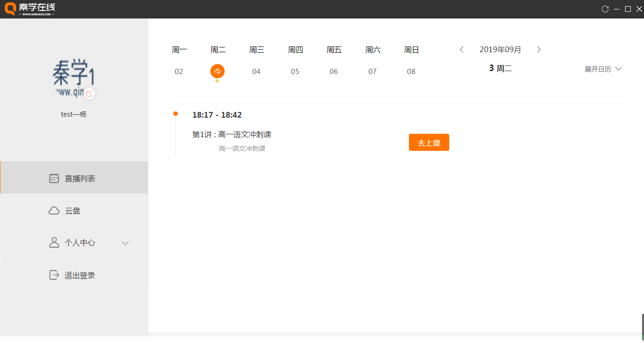
Task: Select date 04 on 周三
Action: pos(256,72)
